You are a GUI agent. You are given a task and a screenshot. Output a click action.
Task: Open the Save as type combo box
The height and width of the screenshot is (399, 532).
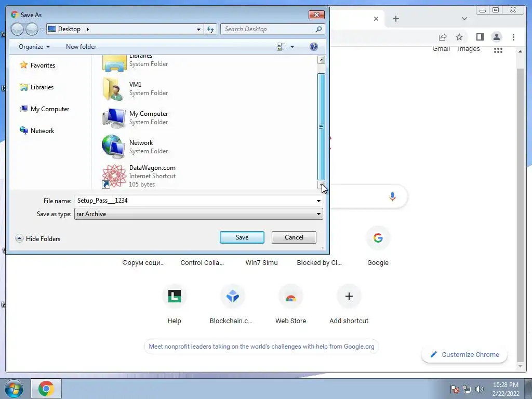198,214
